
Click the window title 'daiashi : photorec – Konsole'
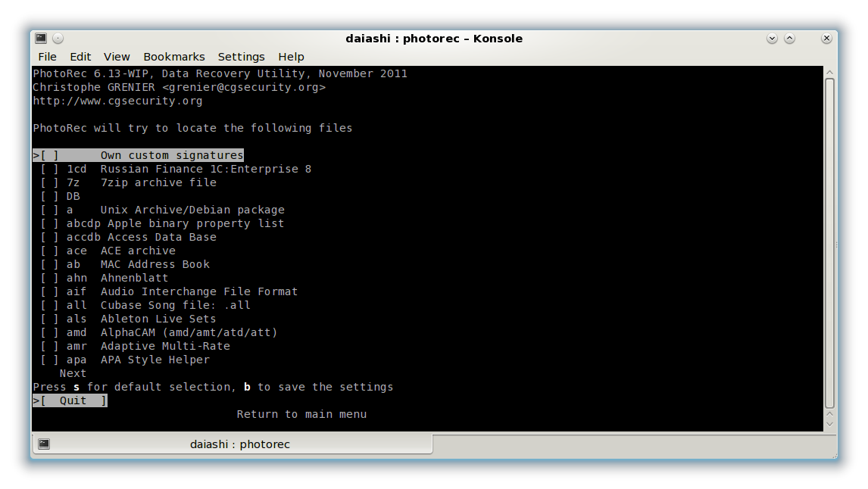434,38
